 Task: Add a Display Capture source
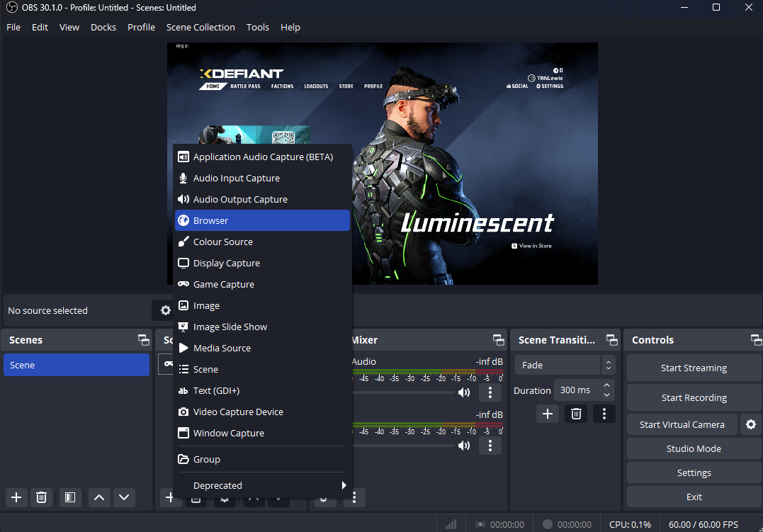[x=262, y=264]
